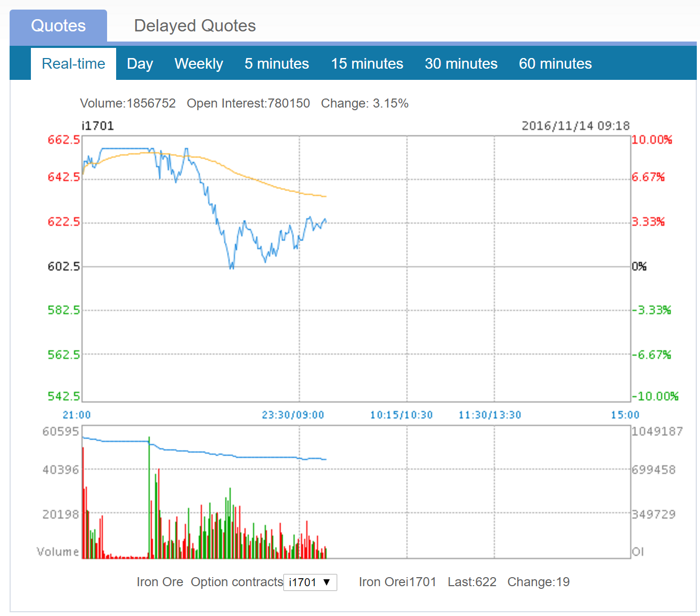The image size is (700, 616).
Task: Show the Day chart
Action: coord(140,64)
